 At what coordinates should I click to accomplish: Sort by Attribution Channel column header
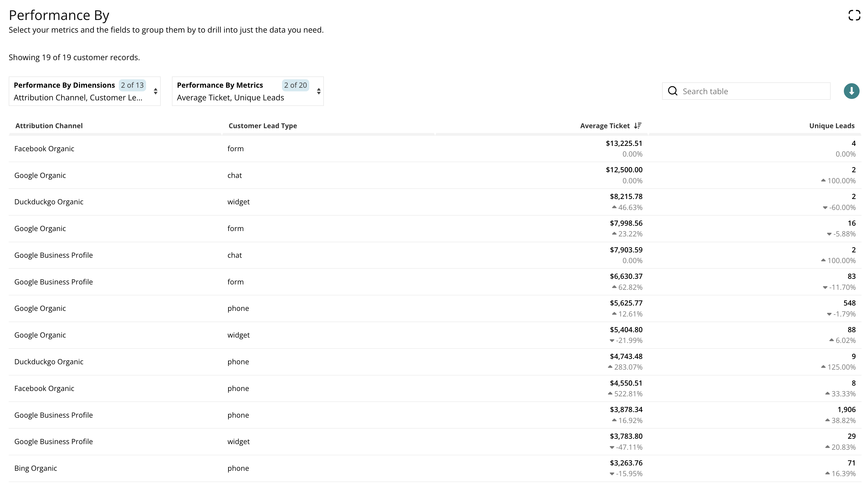pos(49,126)
